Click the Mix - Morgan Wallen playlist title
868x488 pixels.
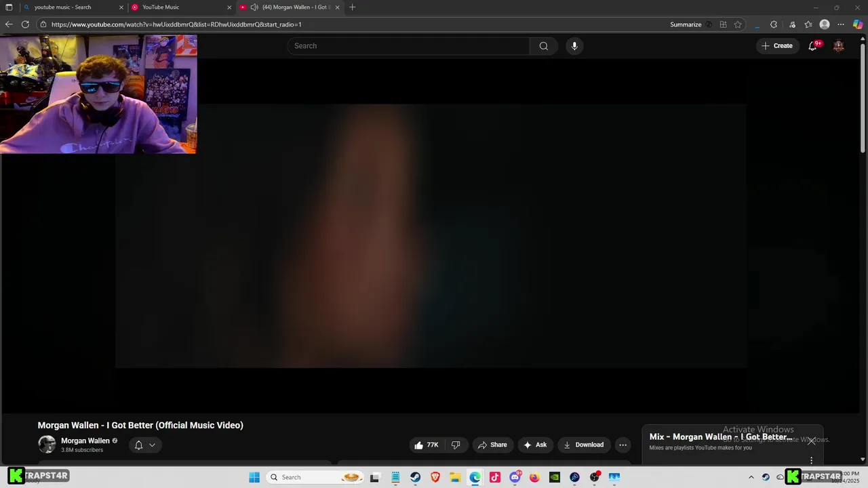tap(721, 437)
